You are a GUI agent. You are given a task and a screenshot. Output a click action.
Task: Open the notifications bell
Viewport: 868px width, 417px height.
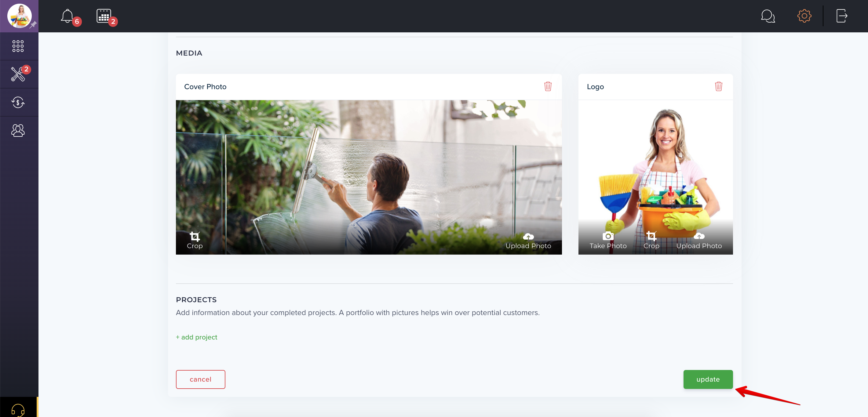pyautogui.click(x=67, y=16)
